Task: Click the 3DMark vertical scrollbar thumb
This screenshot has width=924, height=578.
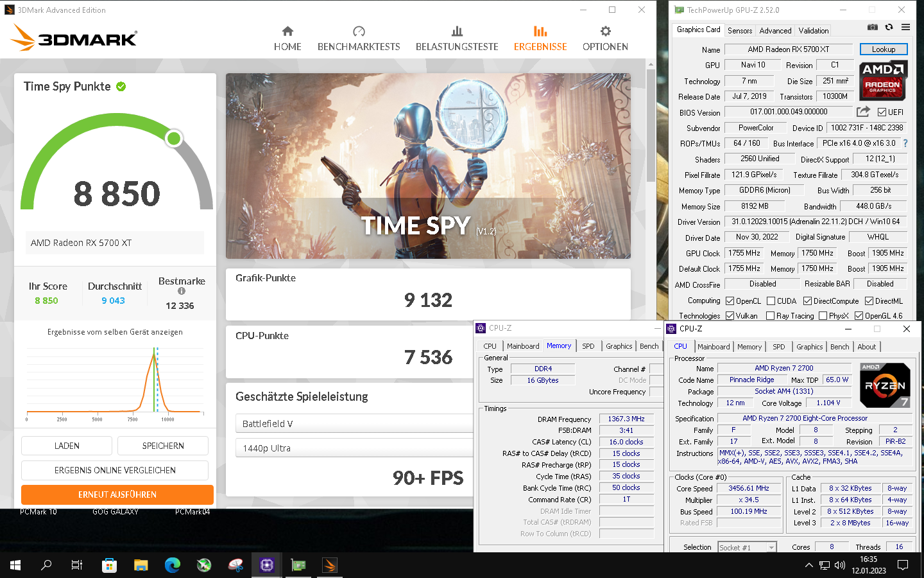Action: click(x=651, y=125)
